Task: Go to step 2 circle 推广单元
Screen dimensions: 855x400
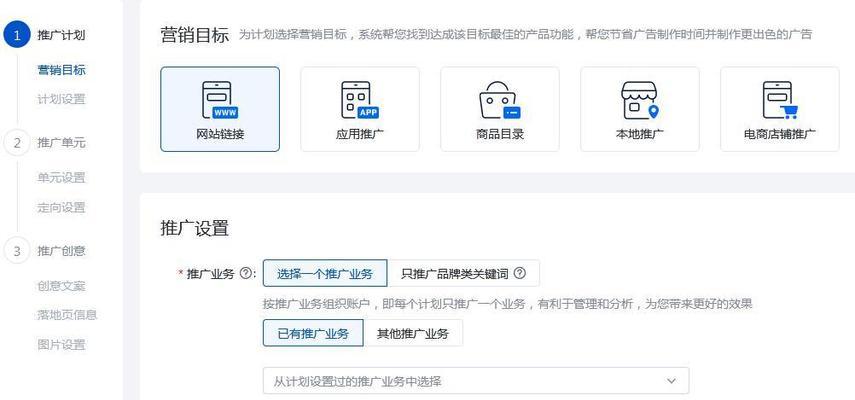Action: (17, 143)
